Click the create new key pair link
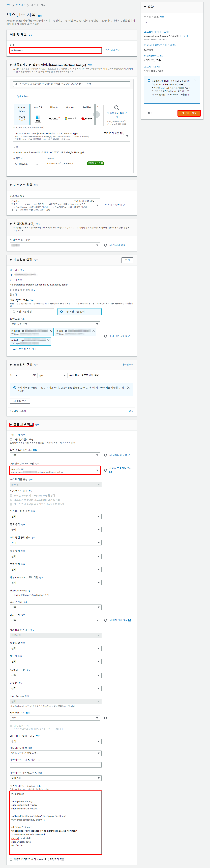 coord(117,245)
